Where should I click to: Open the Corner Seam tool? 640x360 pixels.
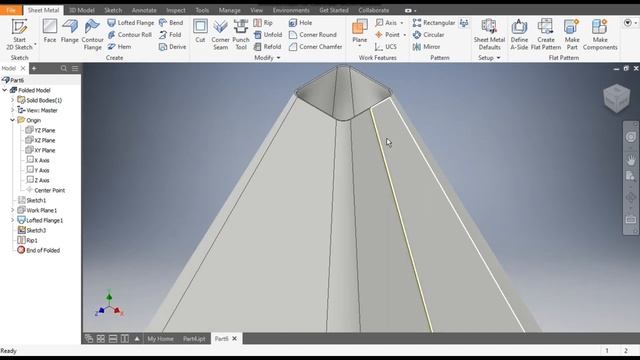pos(220,35)
